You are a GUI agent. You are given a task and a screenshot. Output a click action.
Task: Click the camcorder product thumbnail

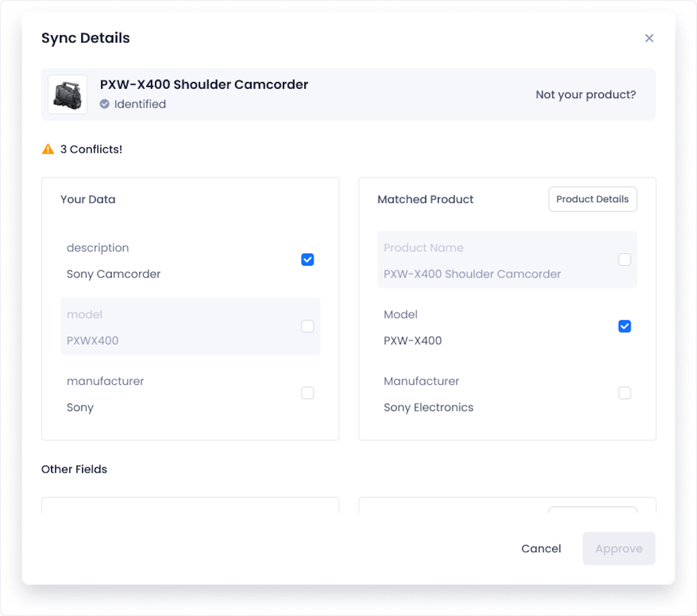click(x=67, y=95)
